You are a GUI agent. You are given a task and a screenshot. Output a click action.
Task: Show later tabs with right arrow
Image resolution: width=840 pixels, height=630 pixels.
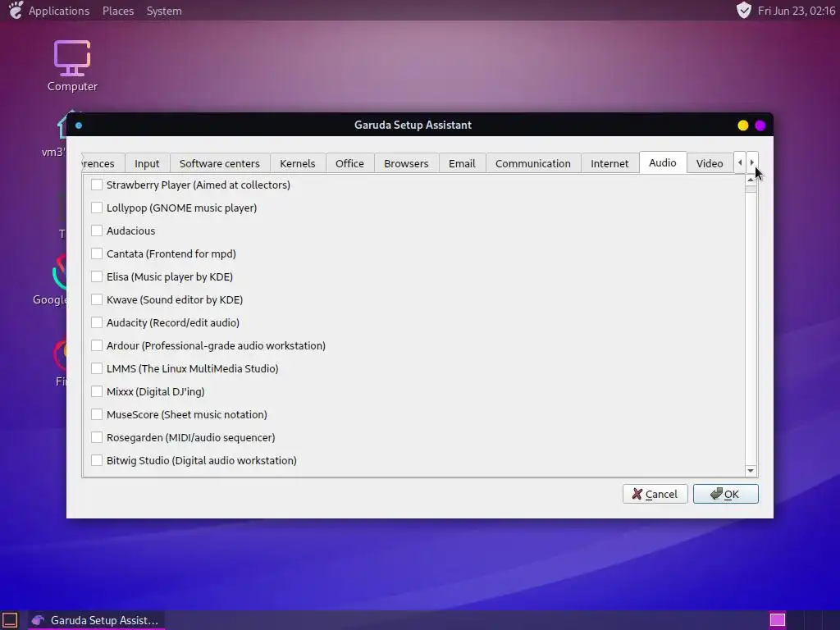(751, 162)
